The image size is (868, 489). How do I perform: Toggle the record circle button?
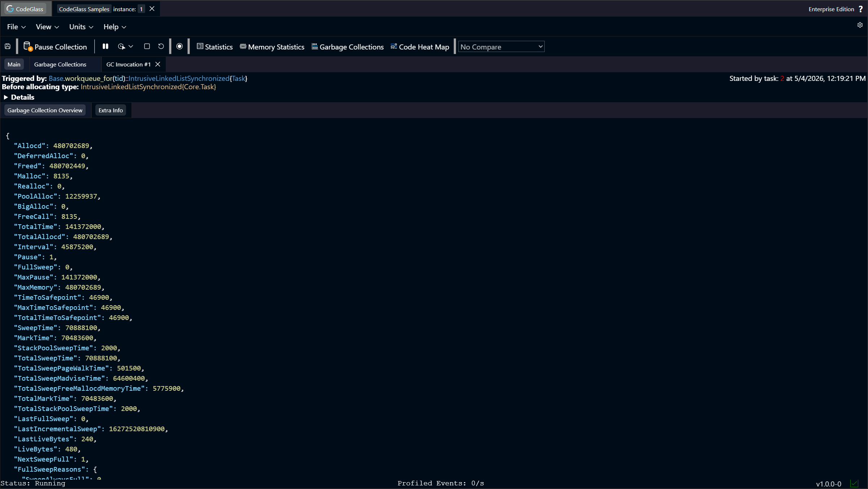pos(180,47)
